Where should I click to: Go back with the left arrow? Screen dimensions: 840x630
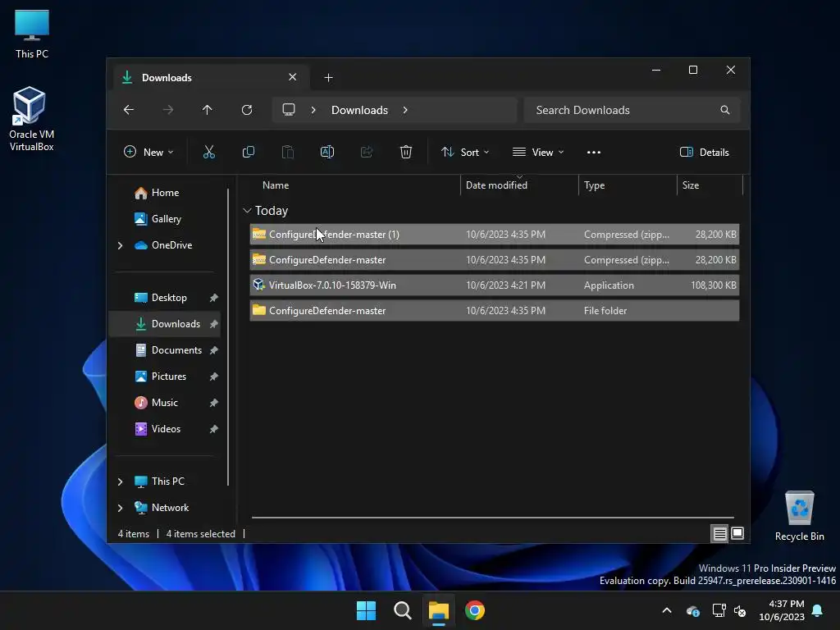click(x=129, y=110)
